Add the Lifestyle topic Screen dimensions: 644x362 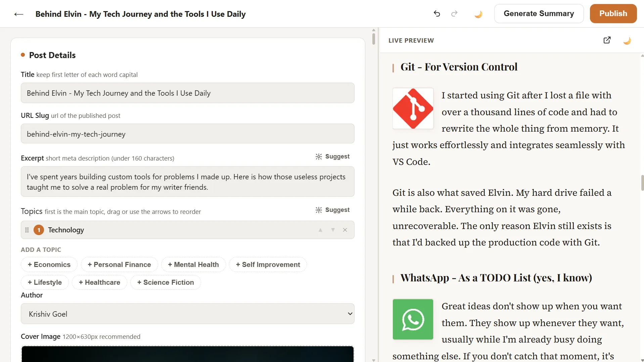click(45, 282)
